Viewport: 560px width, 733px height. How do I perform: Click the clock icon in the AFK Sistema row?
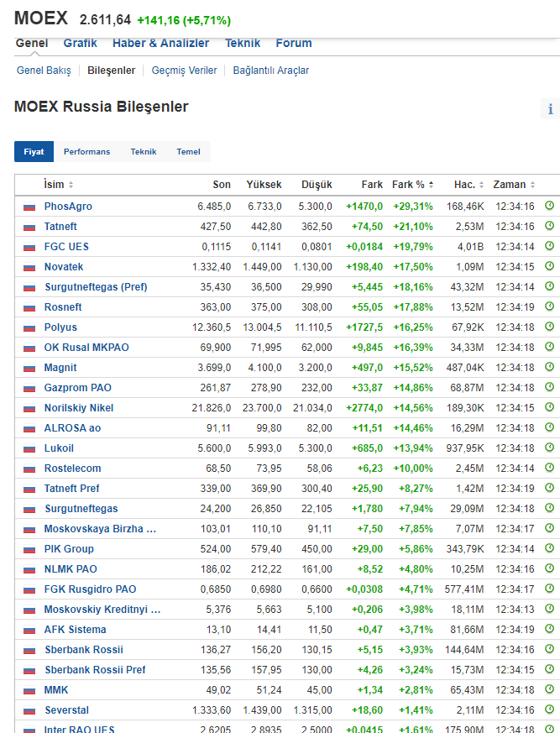(x=550, y=628)
